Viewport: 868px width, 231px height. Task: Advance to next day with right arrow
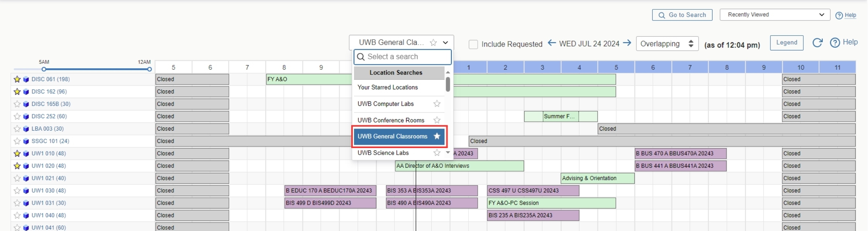pos(627,43)
